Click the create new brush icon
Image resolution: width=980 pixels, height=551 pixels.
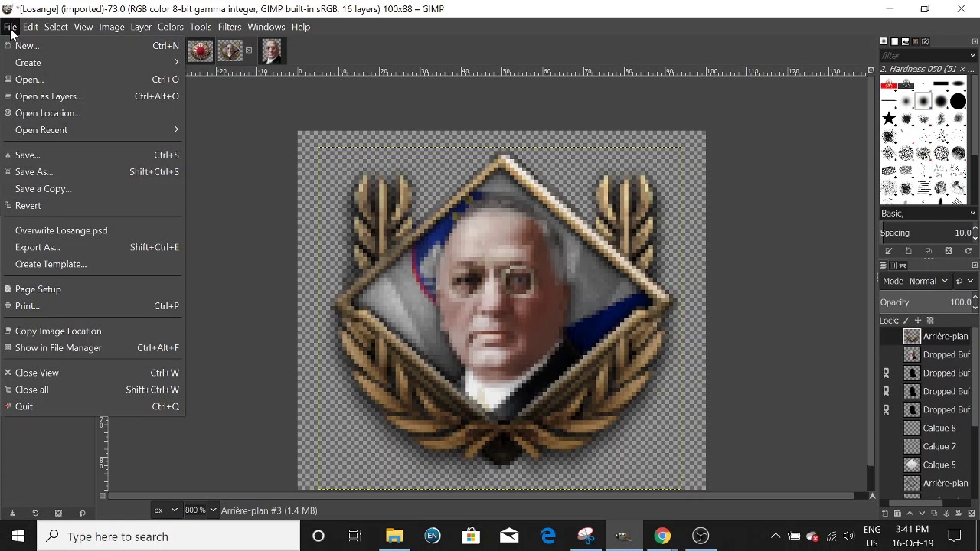(909, 251)
